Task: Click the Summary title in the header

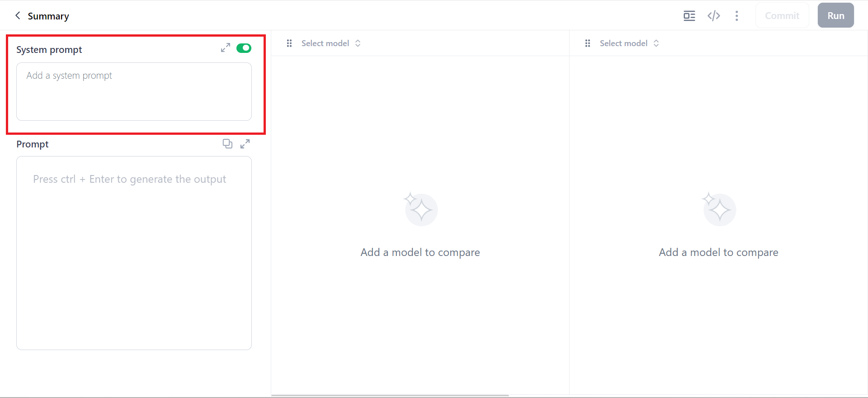Action: (48, 16)
